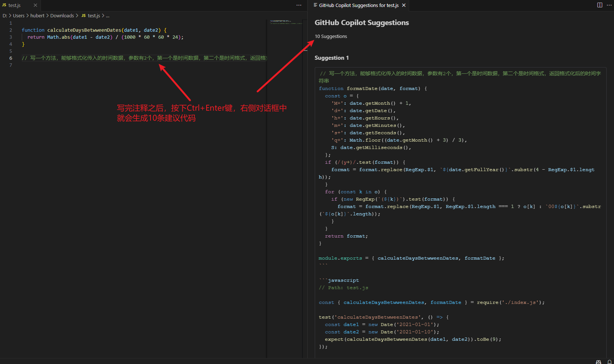The image size is (614, 364).
Task: Open More Actions for the test.js editor group
Action: (x=299, y=5)
